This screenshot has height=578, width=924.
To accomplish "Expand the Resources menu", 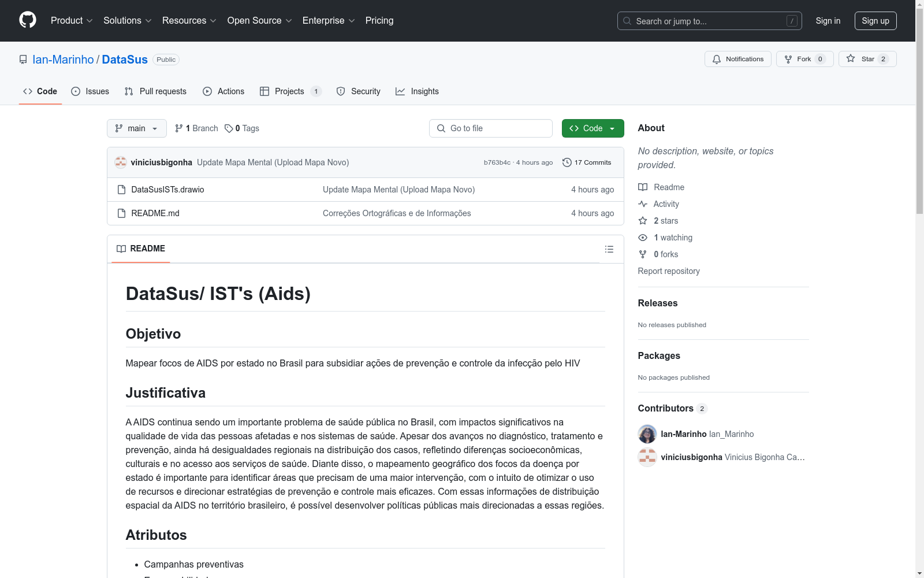I will tap(189, 20).
